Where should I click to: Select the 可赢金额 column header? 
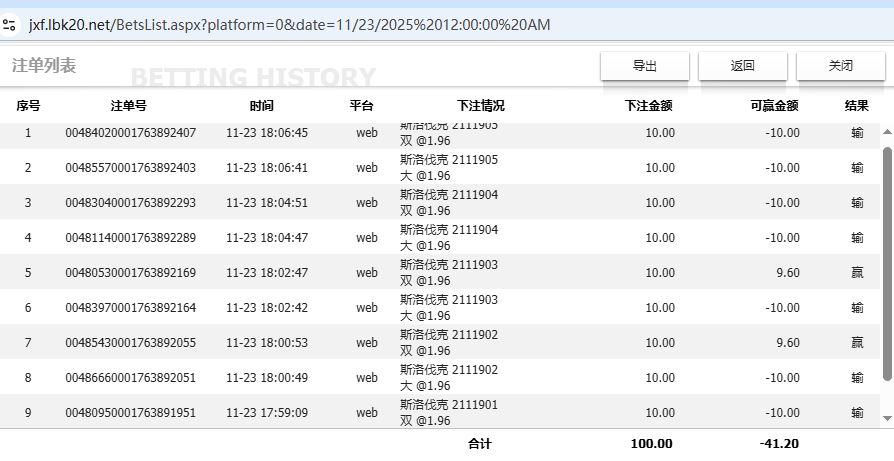(773, 106)
